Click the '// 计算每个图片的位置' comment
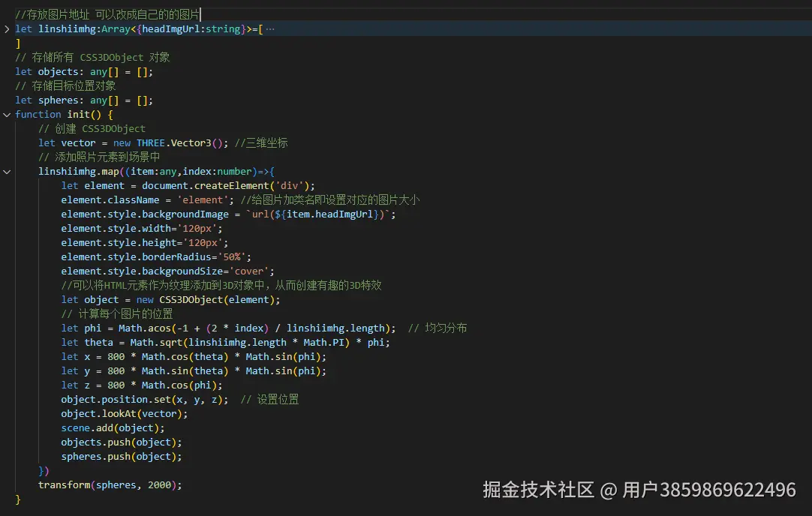The width and height of the screenshot is (812, 516). (x=117, y=314)
